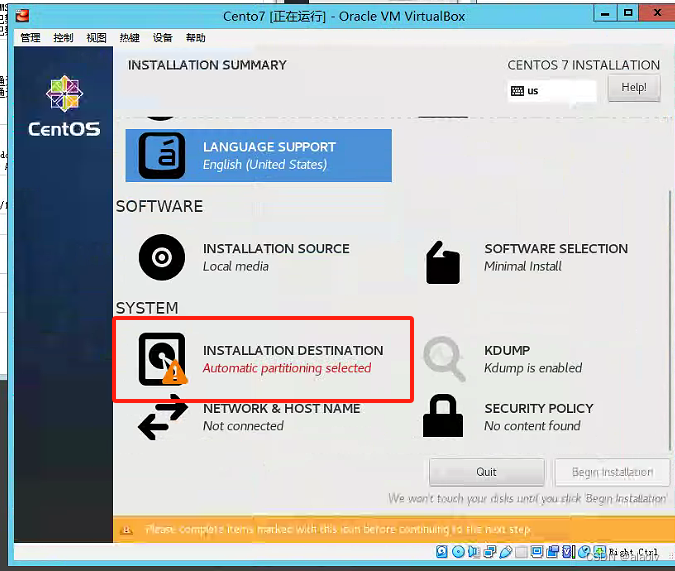The image size is (675, 571).
Task: Open SECURITY POLICY settings label
Action: 539,408
